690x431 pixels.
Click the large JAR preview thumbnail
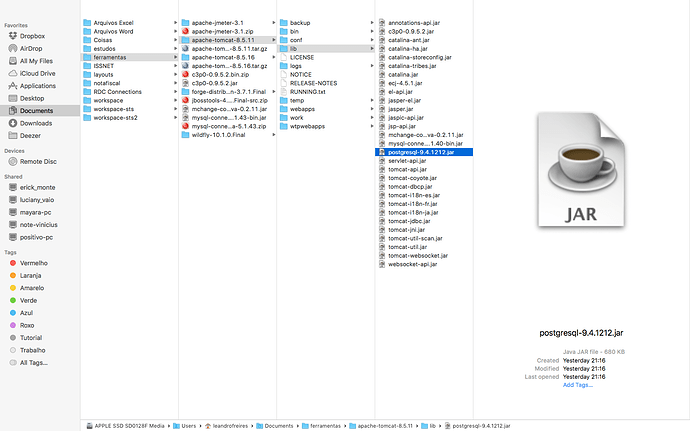point(581,170)
